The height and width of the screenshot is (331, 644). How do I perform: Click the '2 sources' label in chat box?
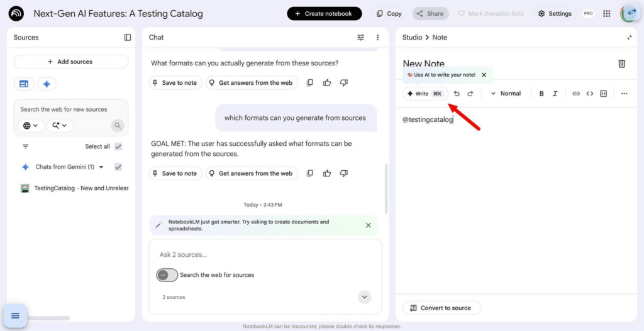click(x=174, y=297)
